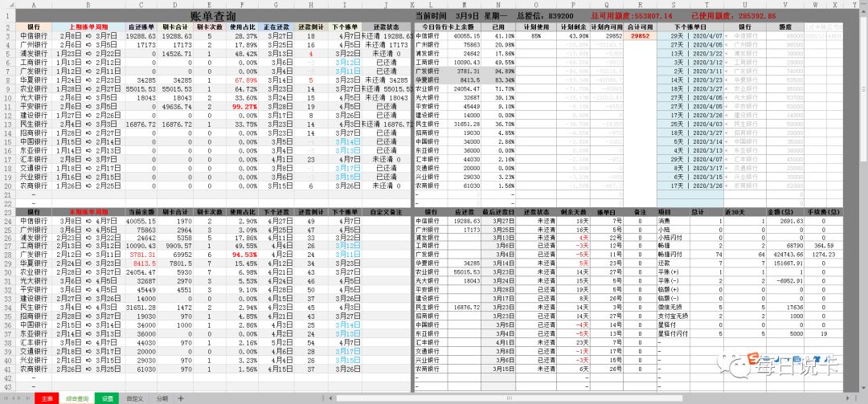Click the 总授信: 839200 cell

coord(545,16)
